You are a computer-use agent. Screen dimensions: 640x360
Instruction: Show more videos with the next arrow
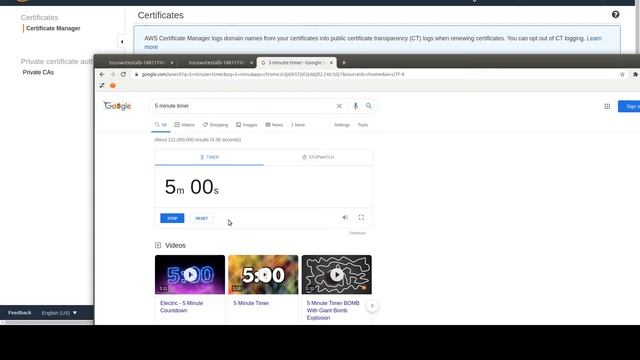coord(372,306)
